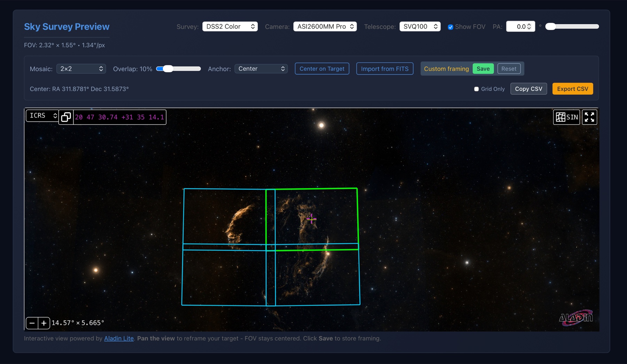The width and height of the screenshot is (627, 364).
Task: Copy coordinates with the clipboard icon
Action: [66, 117]
